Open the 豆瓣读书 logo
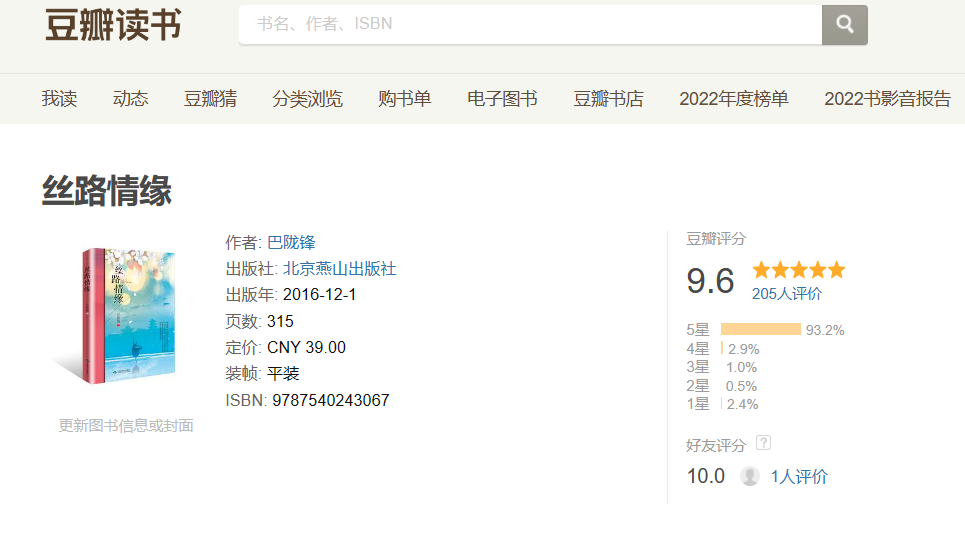 tap(113, 25)
